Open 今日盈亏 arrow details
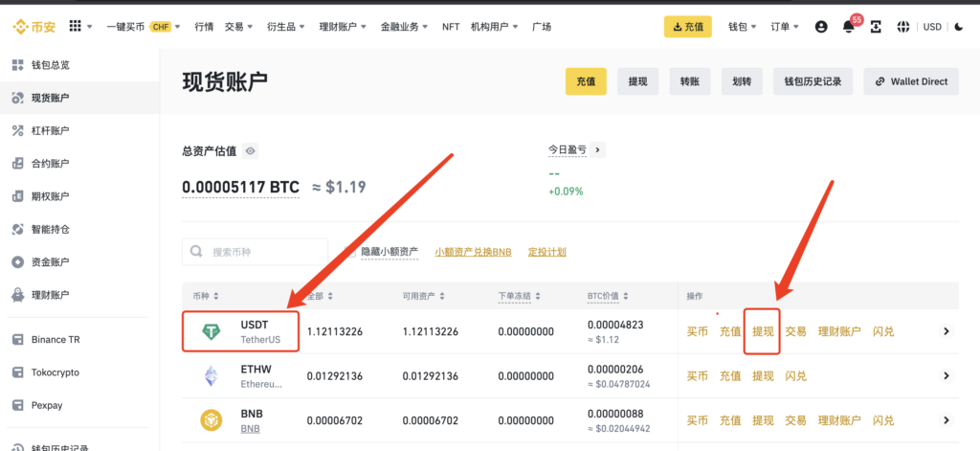Image resolution: width=980 pixels, height=451 pixels. [597, 150]
